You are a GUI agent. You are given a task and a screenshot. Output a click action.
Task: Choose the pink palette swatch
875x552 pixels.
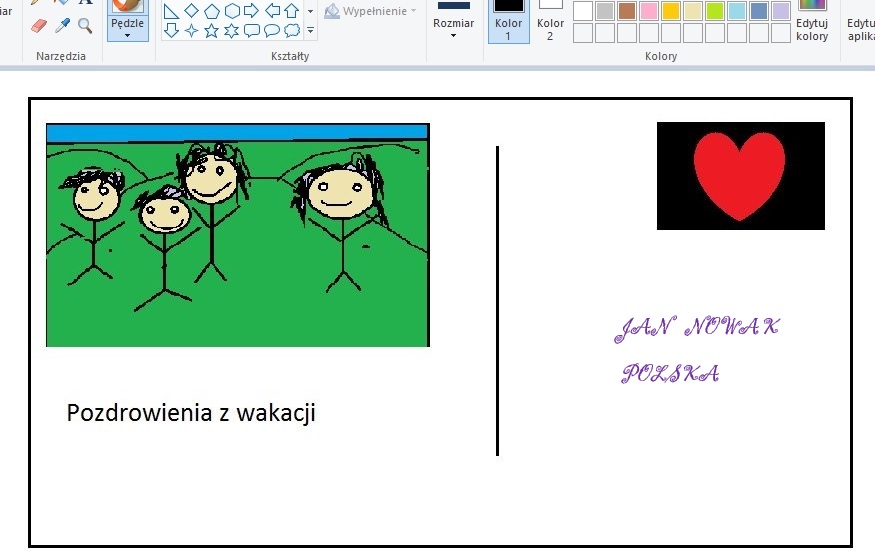(648, 11)
